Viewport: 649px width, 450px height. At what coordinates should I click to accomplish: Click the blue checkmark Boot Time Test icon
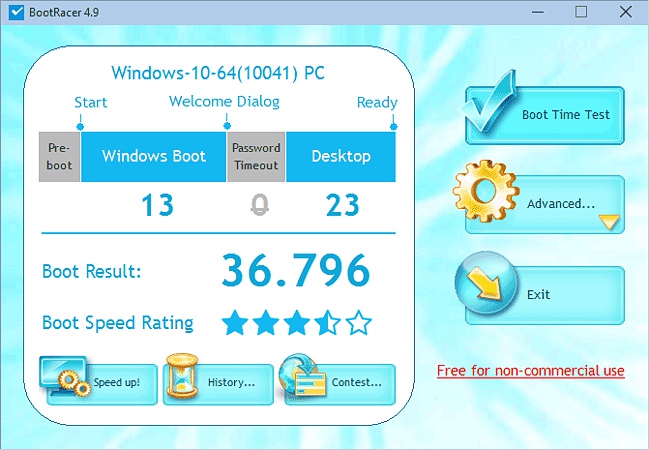(492, 108)
